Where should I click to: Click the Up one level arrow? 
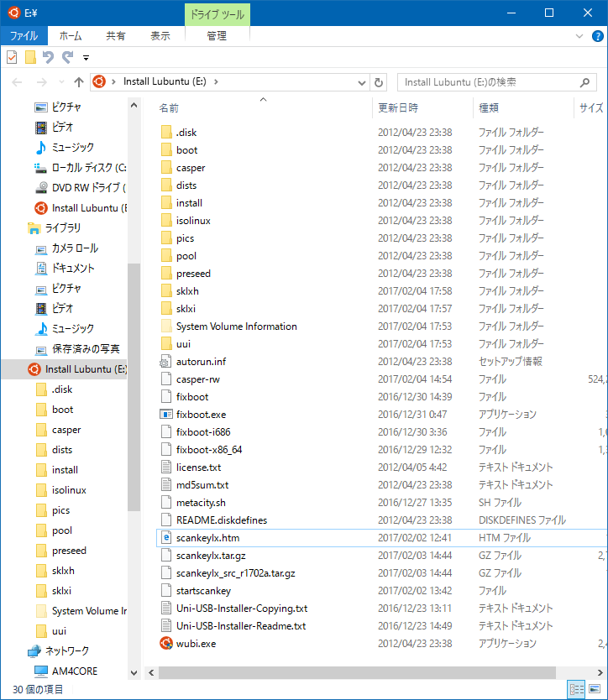(x=79, y=82)
